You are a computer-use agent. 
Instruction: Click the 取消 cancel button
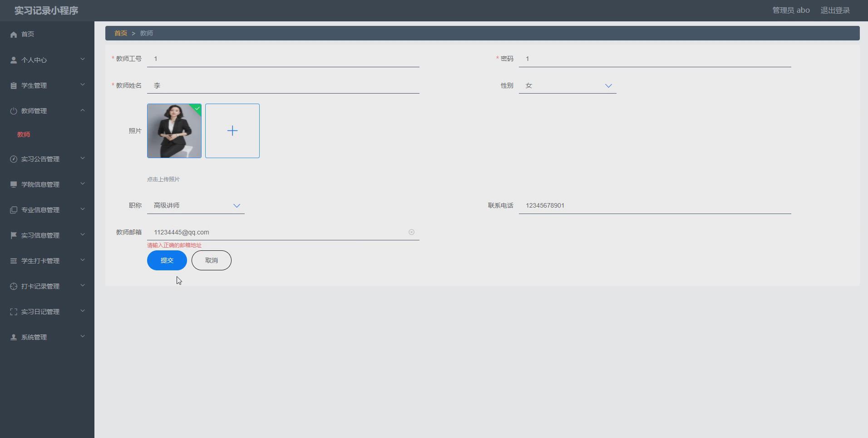[x=211, y=260]
